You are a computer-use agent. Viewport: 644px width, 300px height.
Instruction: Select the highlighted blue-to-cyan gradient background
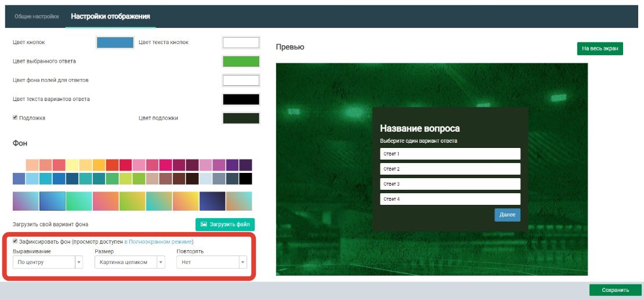click(52, 201)
